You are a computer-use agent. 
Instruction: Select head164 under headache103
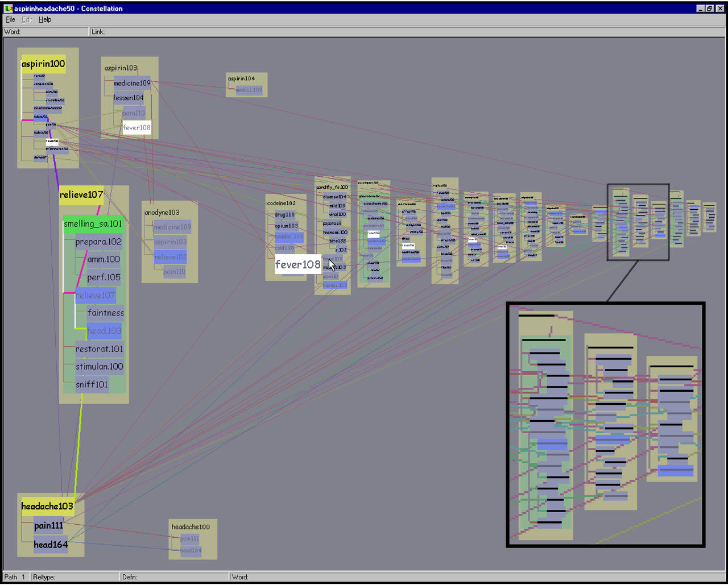pyautogui.click(x=51, y=545)
